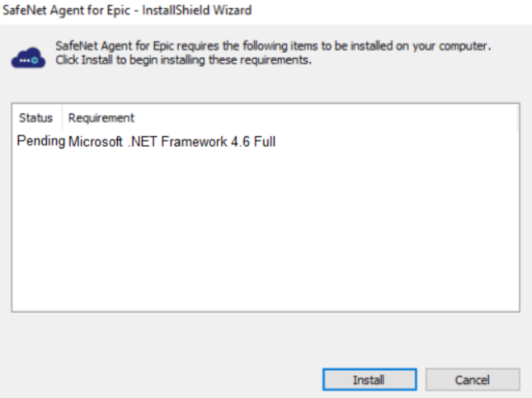Image resolution: width=532 pixels, height=398 pixels.
Task: Click the divider at the far right of the list header
Action: (x=517, y=118)
